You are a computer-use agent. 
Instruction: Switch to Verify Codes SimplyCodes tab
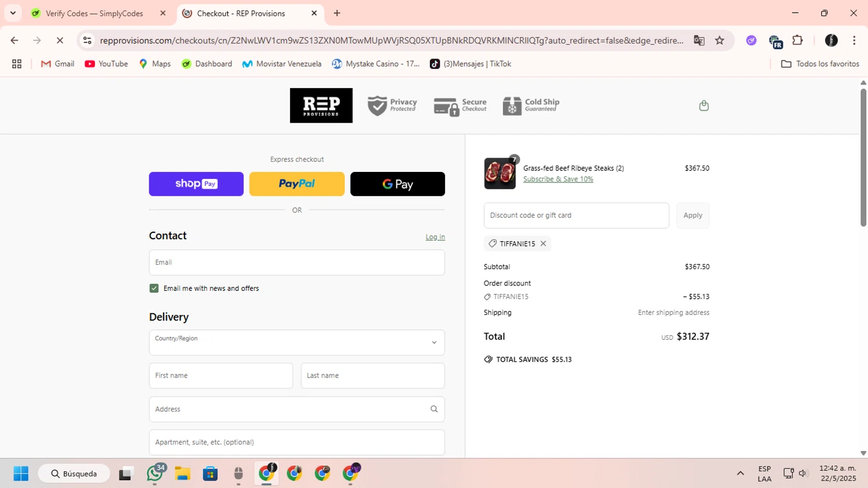[x=94, y=13]
